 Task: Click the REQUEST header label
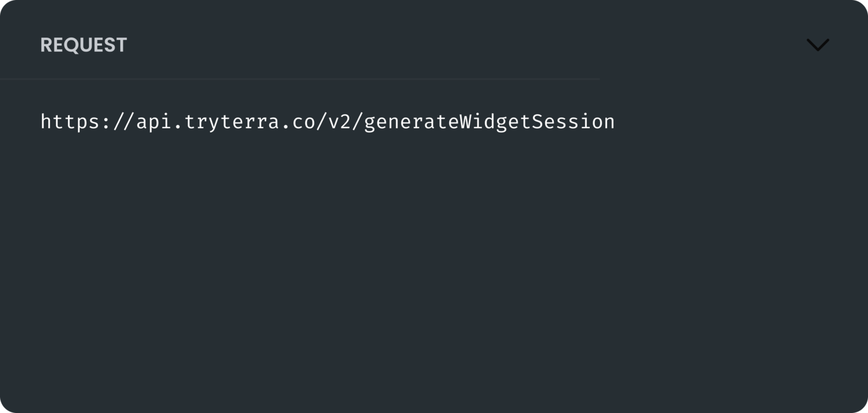pos(83,45)
